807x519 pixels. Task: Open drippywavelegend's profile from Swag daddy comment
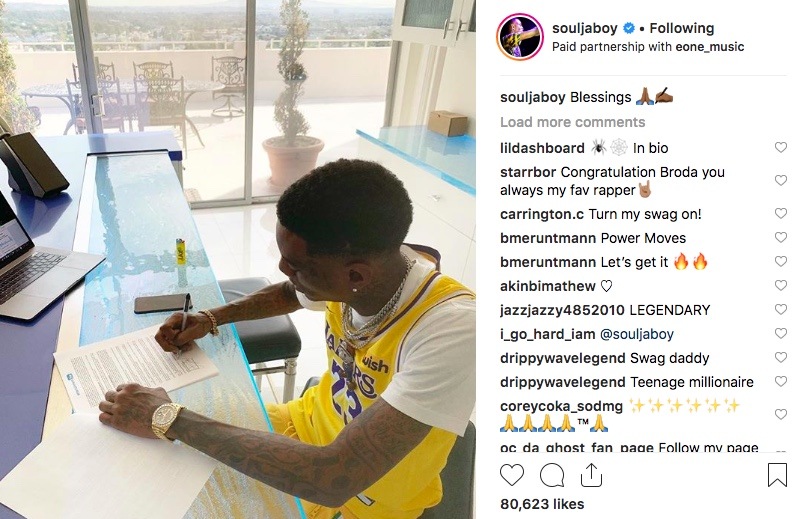[563, 358]
